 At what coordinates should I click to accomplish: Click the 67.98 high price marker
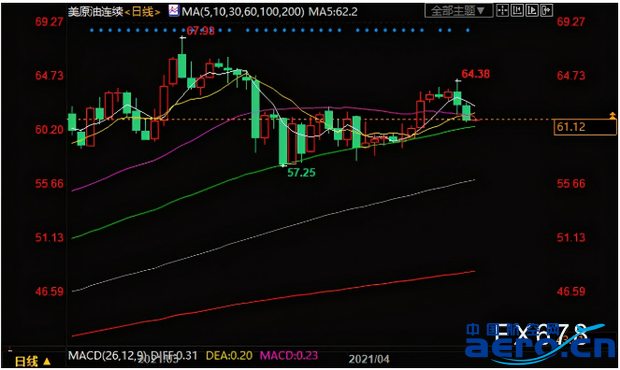click(200, 31)
